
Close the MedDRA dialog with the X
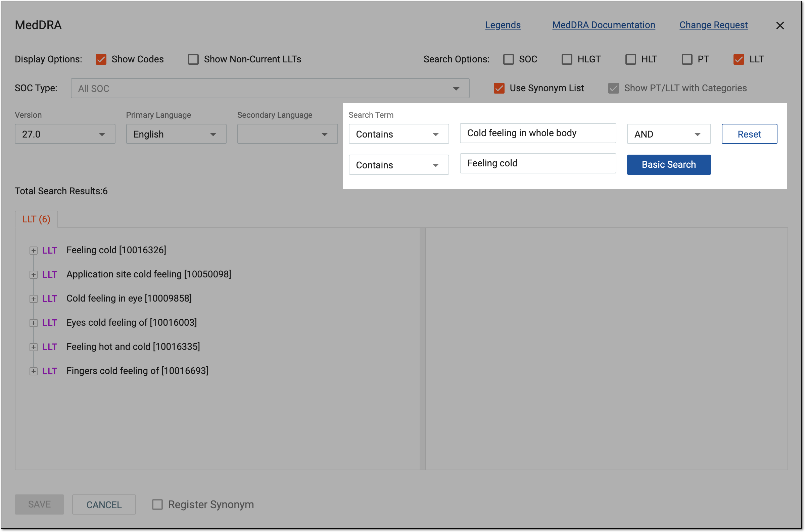click(x=779, y=25)
